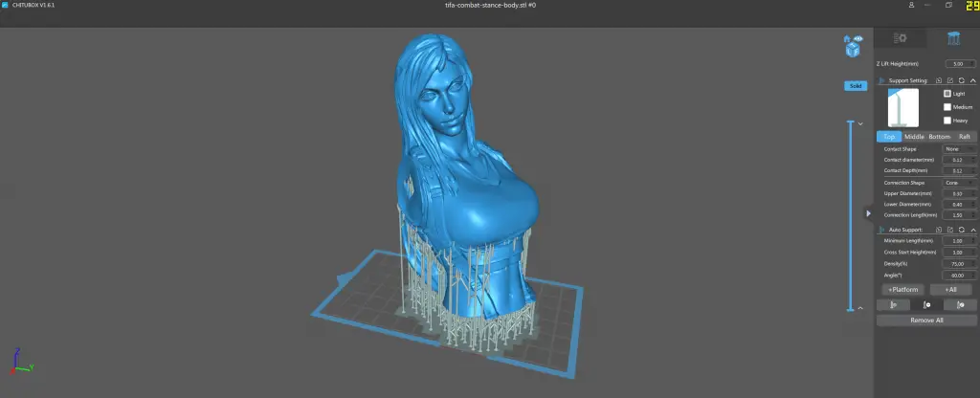The image size is (980, 398).
Task: Click the Angle input field
Action: coord(959,275)
